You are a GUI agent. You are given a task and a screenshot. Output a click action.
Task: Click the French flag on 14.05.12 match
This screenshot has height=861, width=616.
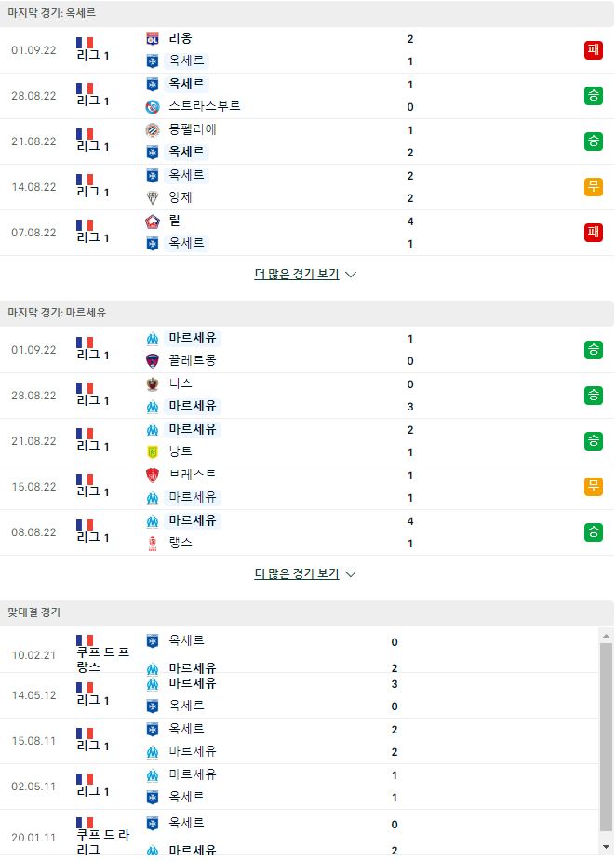click(x=85, y=688)
